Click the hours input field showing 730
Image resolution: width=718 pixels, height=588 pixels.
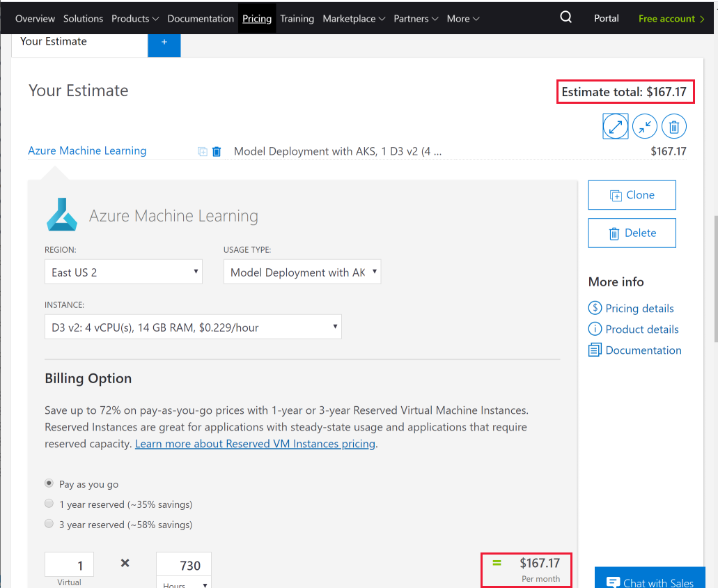[x=183, y=566]
